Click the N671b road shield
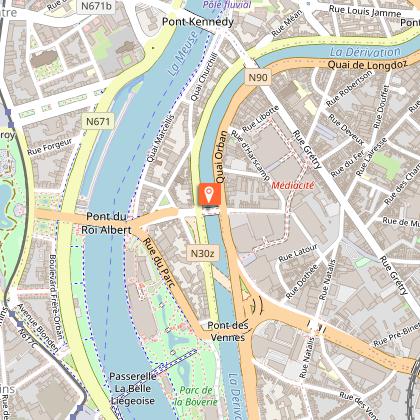 point(96,6)
